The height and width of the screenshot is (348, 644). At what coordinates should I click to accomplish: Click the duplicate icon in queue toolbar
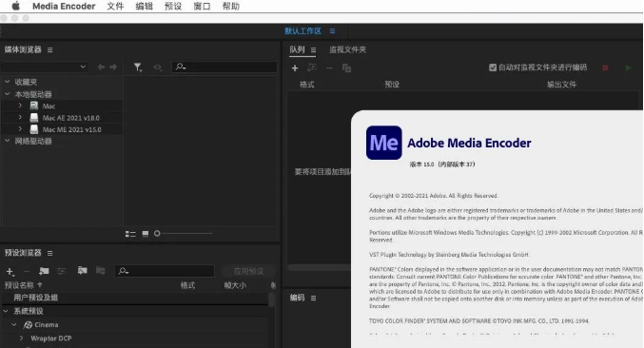click(346, 68)
